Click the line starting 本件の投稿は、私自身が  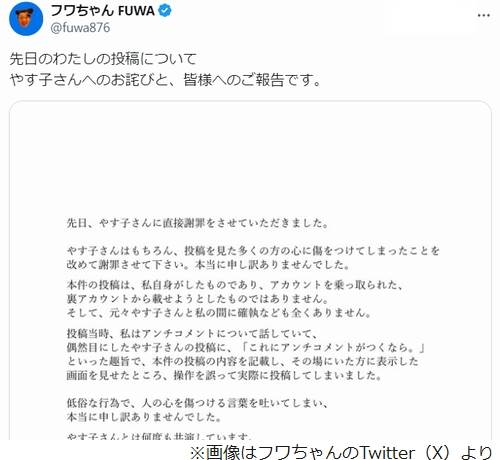[x=235, y=285]
